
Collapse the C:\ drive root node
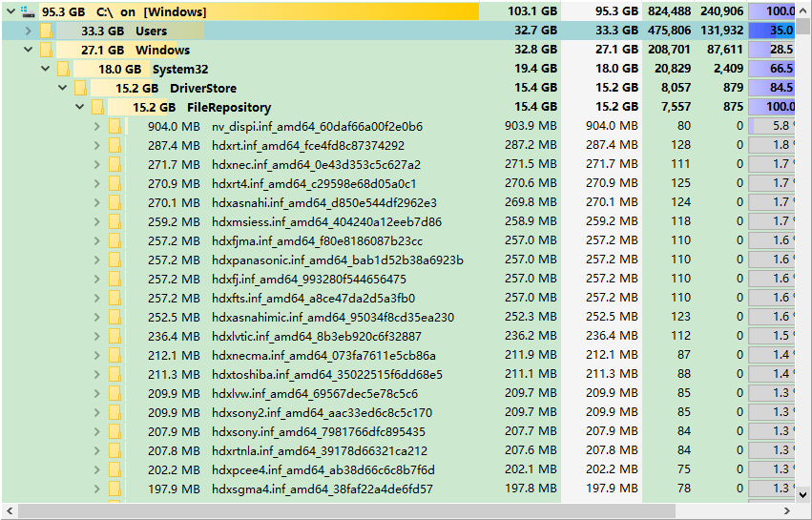tap(10, 11)
